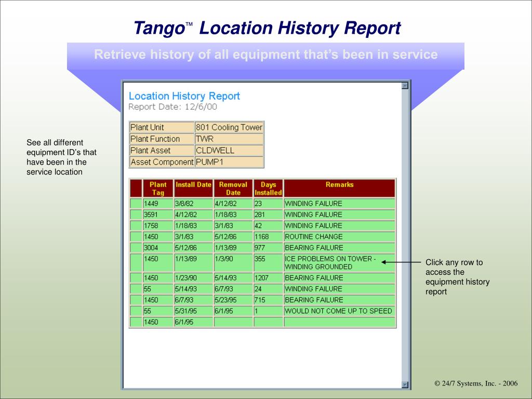This screenshot has height=399, width=532.
Task: Click the PUMP1 asset component value
Action: point(229,162)
